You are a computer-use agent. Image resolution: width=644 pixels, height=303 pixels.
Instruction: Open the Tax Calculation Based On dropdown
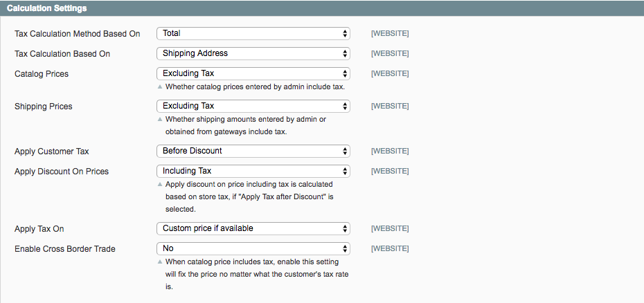pos(253,53)
